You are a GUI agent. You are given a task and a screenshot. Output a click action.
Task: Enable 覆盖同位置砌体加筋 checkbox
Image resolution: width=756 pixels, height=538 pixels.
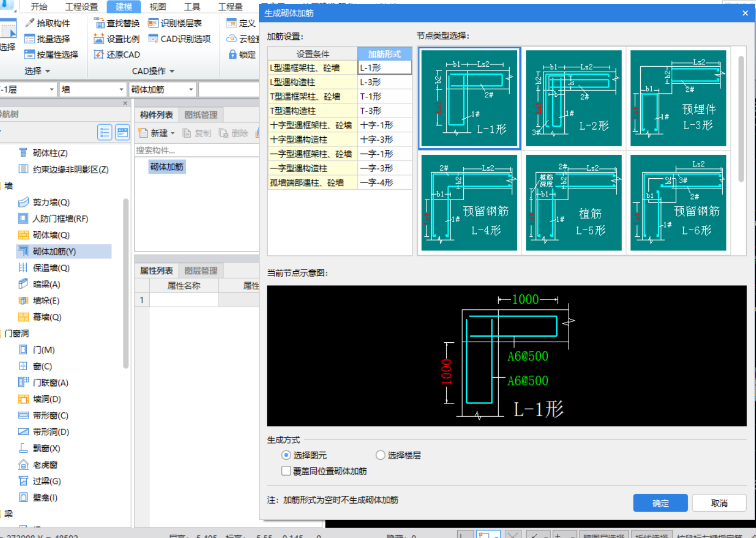pyautogui.click(x=286, y=471)
